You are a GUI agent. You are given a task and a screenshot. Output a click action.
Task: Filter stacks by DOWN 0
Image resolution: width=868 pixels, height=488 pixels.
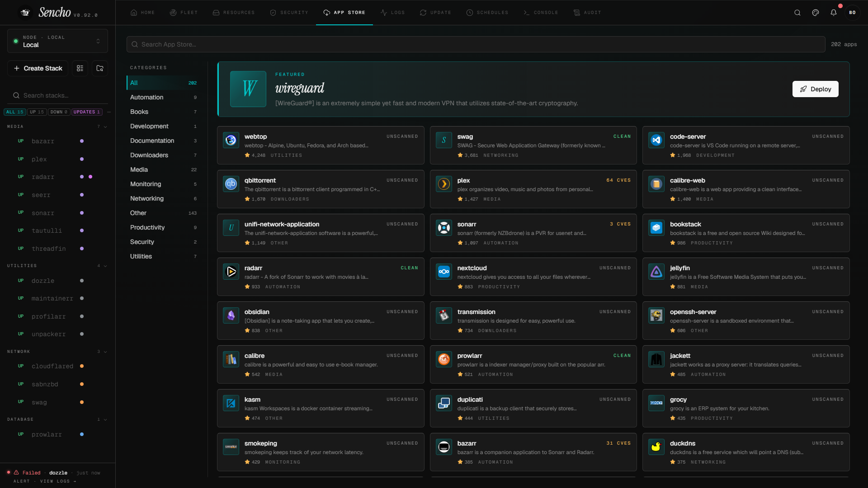coord(59,112)
